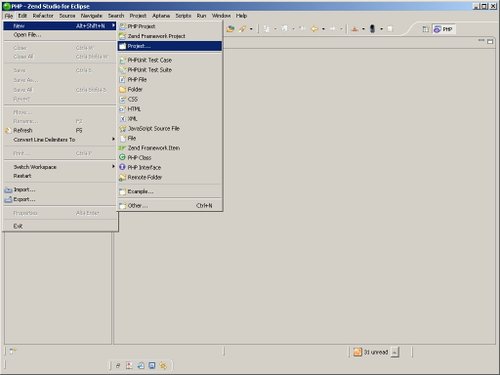Open the Aptana menu
The height and width of the screenshot is (375, 500).
tap(161, 16)
